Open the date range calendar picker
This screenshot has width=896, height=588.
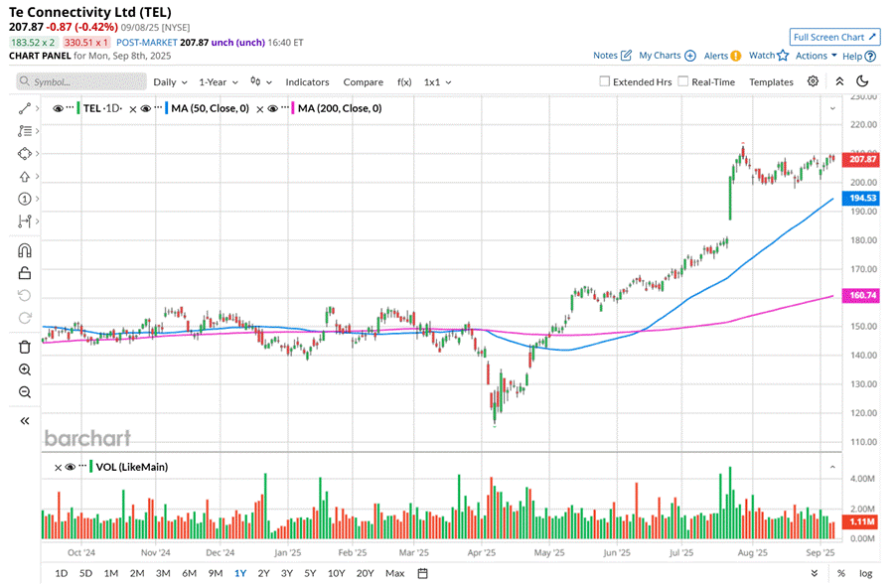[x=422, y=573]
